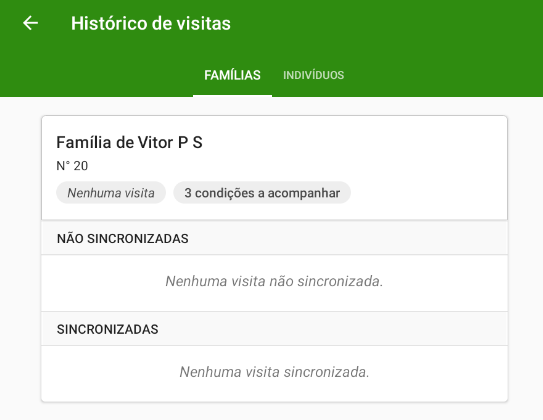Click empty tab bar area right of INDIVÍDUOS
The height and width of the screenshot is (420, 543).
(443, 75)
